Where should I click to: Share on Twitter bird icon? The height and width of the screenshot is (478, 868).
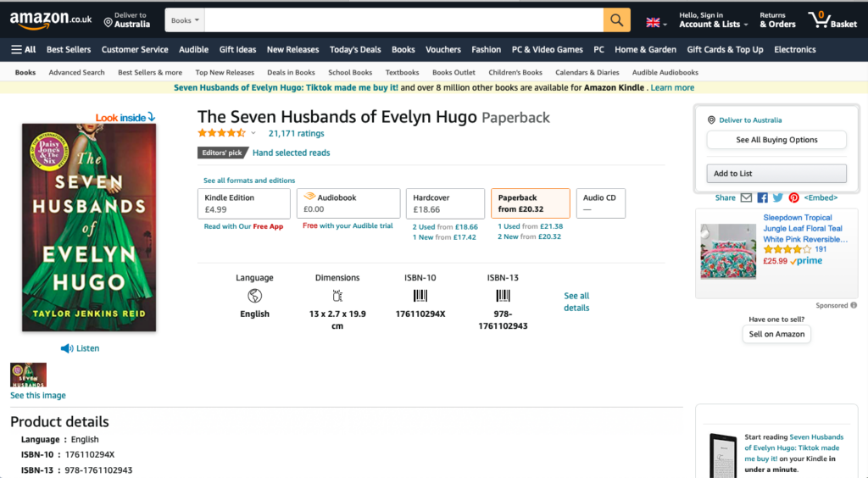click(778, 197)
